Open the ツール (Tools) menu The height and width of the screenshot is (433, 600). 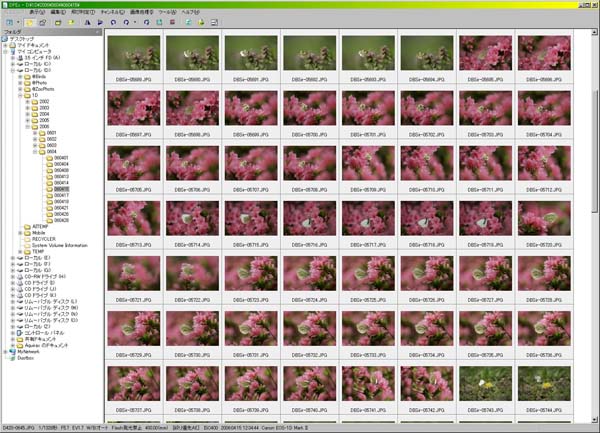click(x=168, y=12)
